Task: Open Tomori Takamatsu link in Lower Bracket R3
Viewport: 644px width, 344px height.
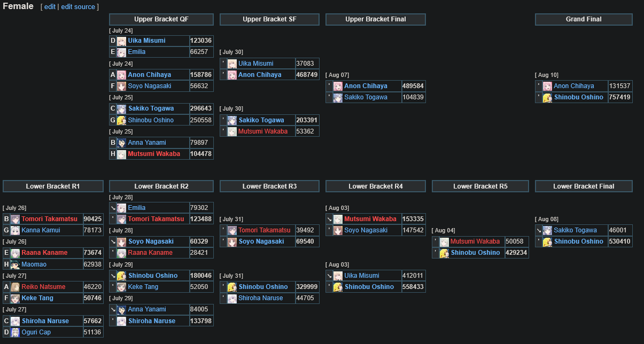Action: pos(265,230)
